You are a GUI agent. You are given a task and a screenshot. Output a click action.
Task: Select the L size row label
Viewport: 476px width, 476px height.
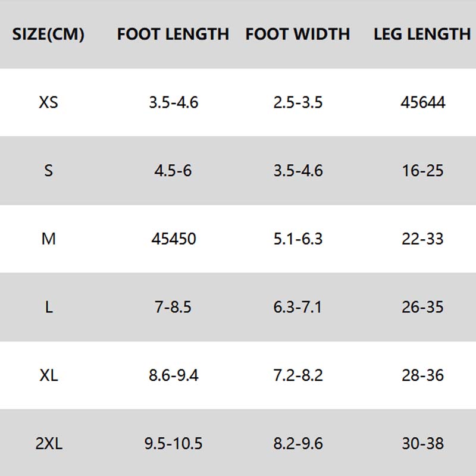(48, 308)
